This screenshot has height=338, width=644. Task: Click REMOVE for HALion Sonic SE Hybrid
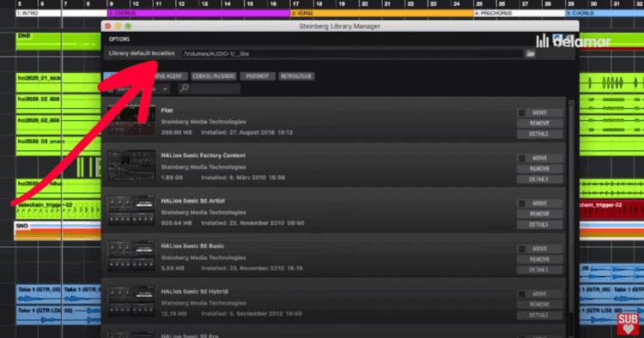[539, 305]
